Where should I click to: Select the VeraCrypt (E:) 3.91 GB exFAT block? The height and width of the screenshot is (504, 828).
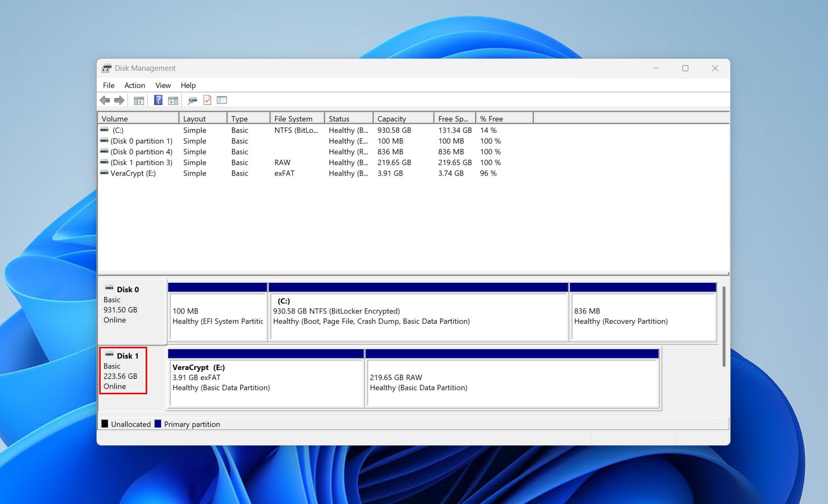(266, 378)
